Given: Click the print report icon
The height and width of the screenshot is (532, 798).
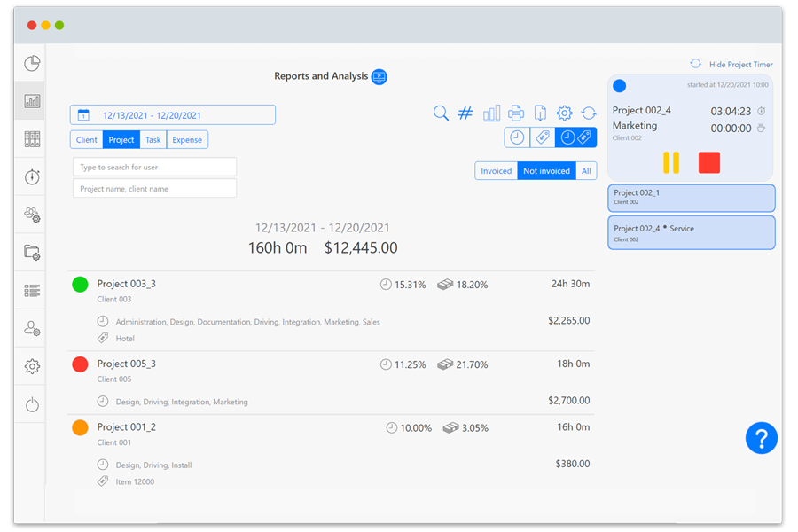Looking at the screenshot, I should [x=516, y=113].
